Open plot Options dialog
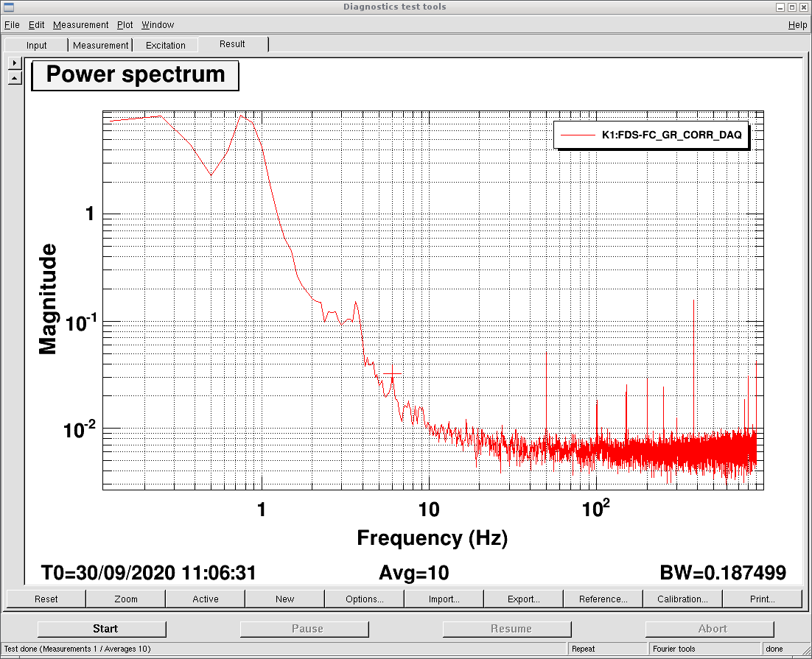This screenshot has height=659, width=812. point(365,599)
